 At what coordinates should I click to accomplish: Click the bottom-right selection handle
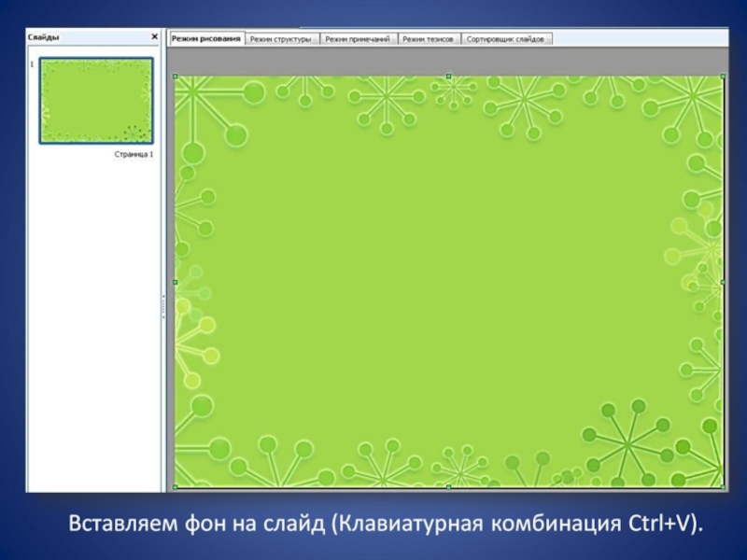click(x=723, y=486)
